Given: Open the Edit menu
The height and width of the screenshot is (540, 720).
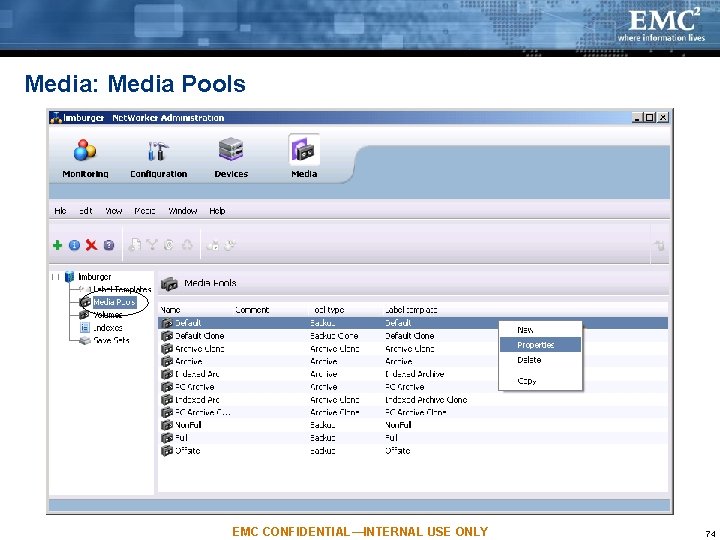Looking at the screenshot, I should click(x=85, y=211).
